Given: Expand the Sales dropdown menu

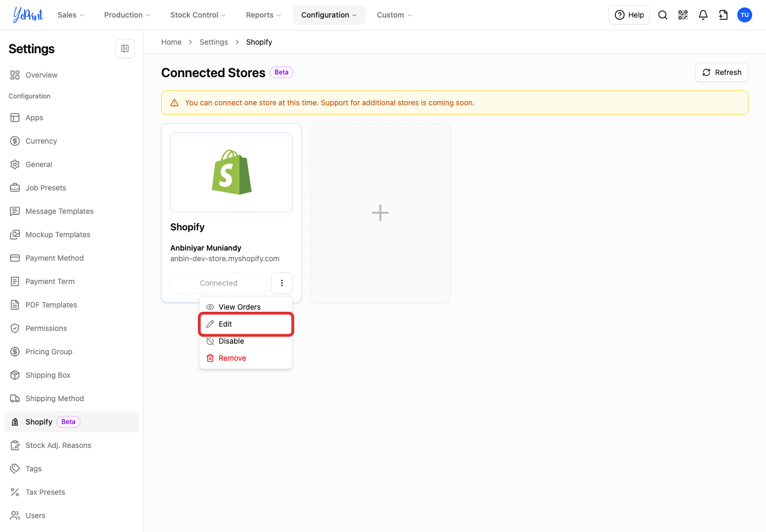Looking at the screenshot, I should coord(71,15).
